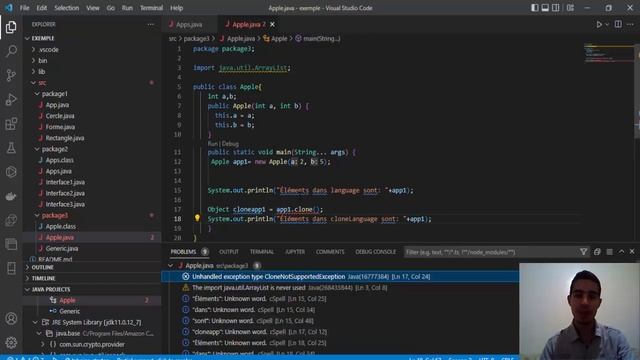Collapse the package3 folder
The width and height of the screenshot is (640, 360).
pyautogui.click(x=37, y=215)
